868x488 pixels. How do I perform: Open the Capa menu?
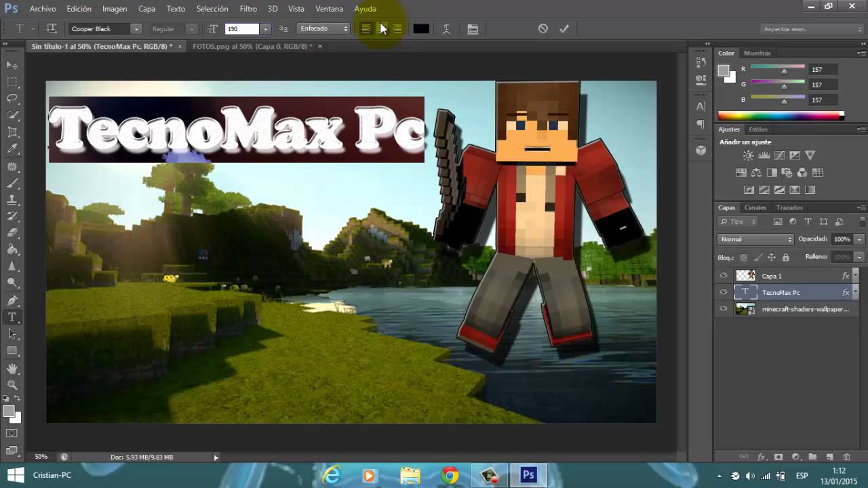coord(146,9)
